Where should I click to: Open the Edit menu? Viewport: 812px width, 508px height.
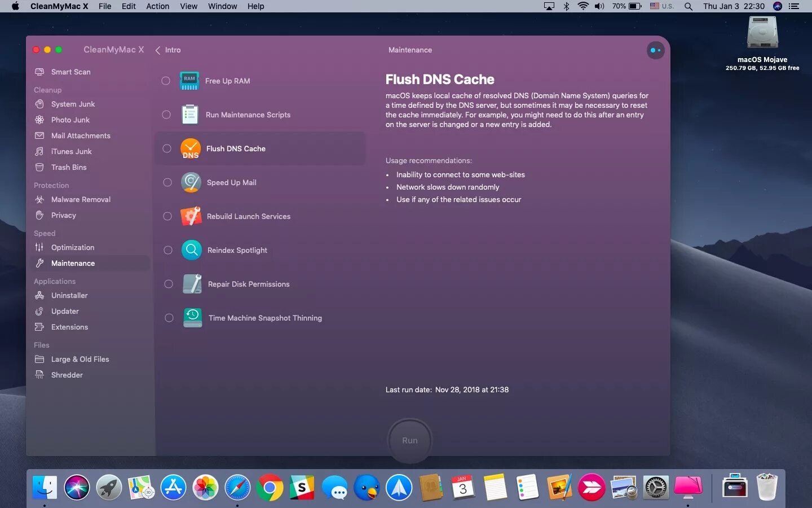[129, 6]
